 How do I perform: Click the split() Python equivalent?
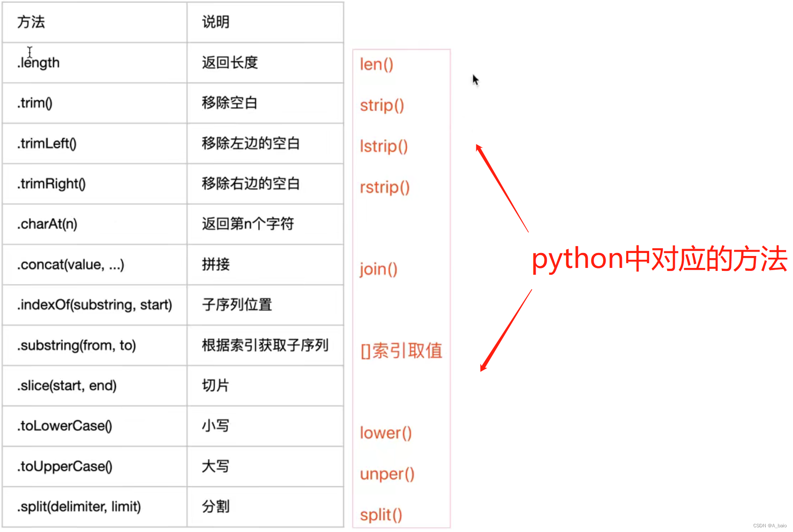click(381, 515)
